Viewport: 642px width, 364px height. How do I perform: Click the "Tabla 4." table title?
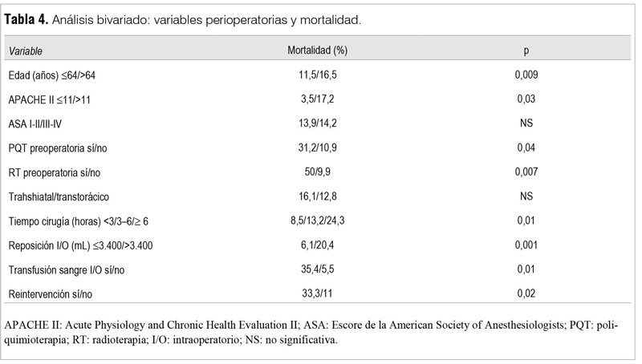[26, 18]
